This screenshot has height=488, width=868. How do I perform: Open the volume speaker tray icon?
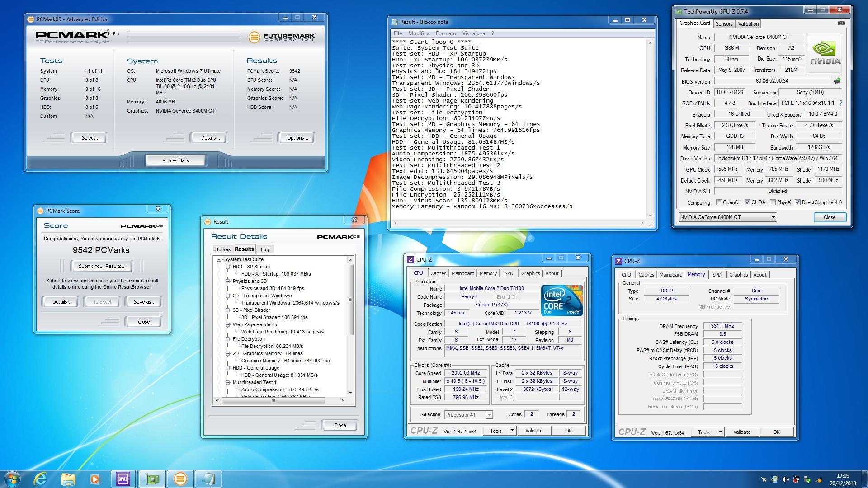pyautogui.click(x=785, y=479)
